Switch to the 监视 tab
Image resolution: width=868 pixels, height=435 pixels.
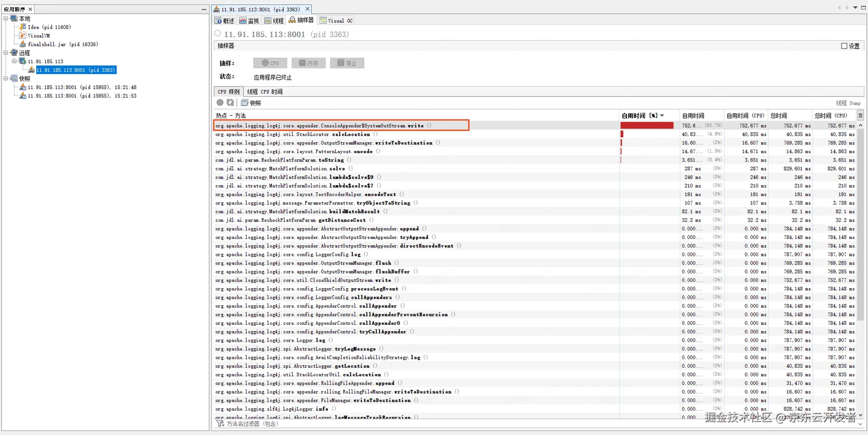pyautogui.click(x=249, y=20)
